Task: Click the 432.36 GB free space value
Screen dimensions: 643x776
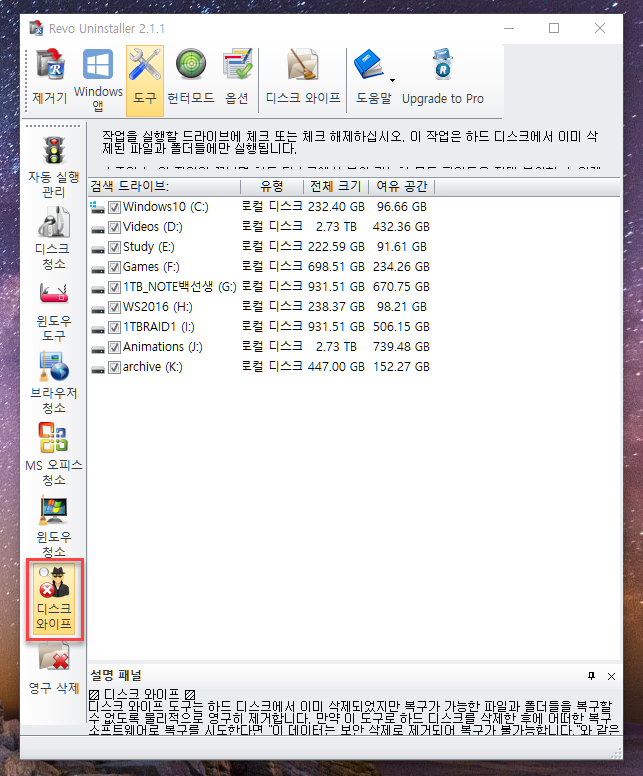Action: click(401, 227)
